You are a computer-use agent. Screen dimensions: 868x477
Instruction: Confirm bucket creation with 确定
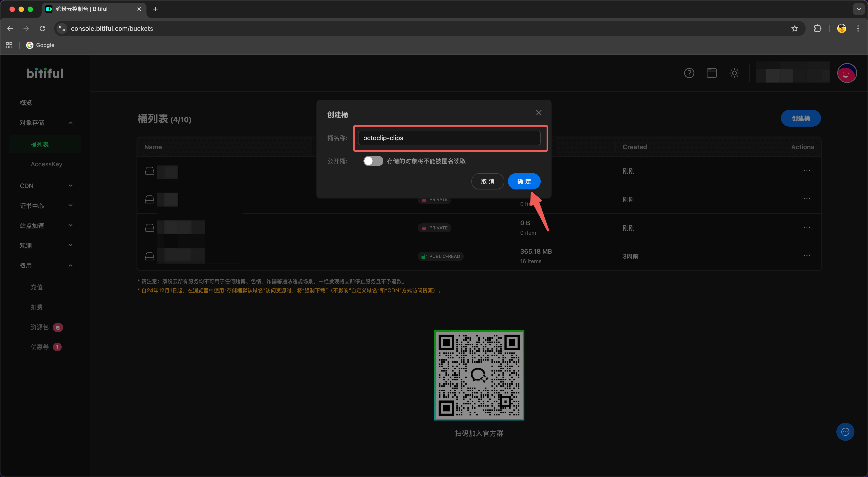click(524, 181)
